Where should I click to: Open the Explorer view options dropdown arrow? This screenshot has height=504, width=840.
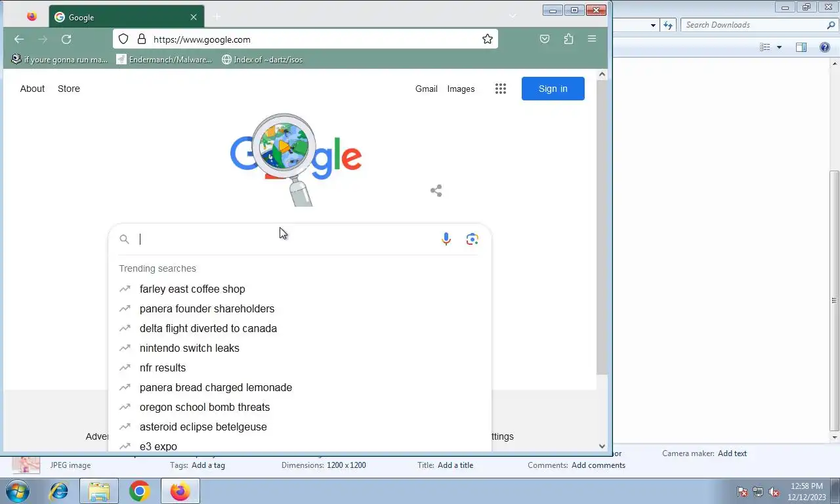[x=779, y=47]
